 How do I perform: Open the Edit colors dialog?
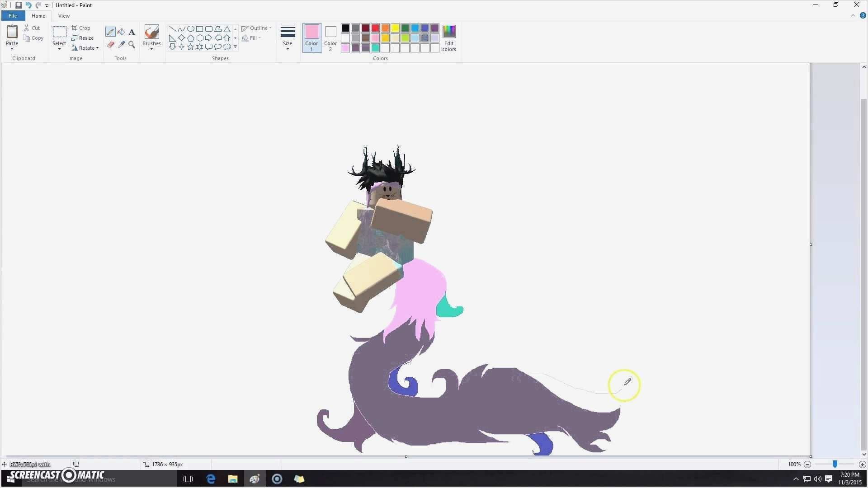(448, 38)
